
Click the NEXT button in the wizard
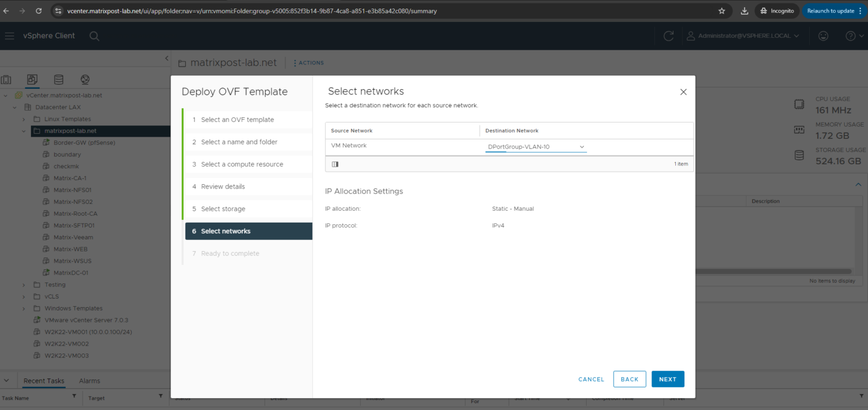[x=668, y=379]
